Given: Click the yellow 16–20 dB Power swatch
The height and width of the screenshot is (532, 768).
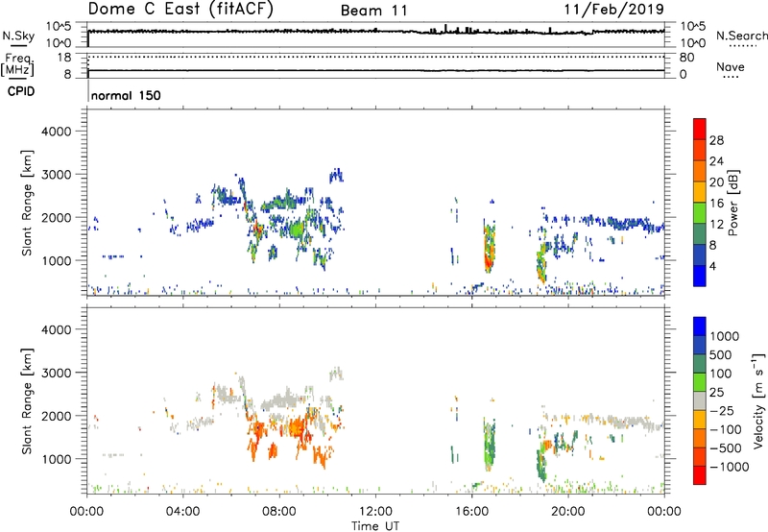Looking at the screenshot, I should [x=700, y=191].
